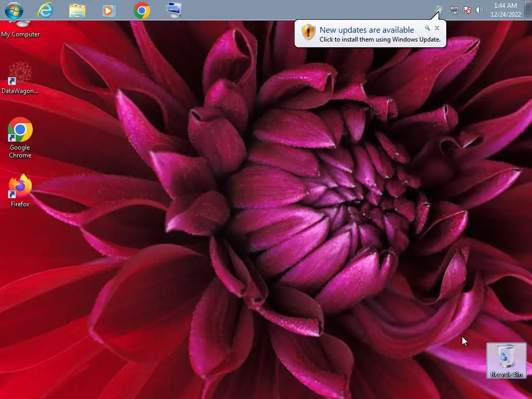Image resolution: width=532 pixels, height=399 pixels.
Task: Open Windows Media Player from taskbar
Action: coord(109,10)
